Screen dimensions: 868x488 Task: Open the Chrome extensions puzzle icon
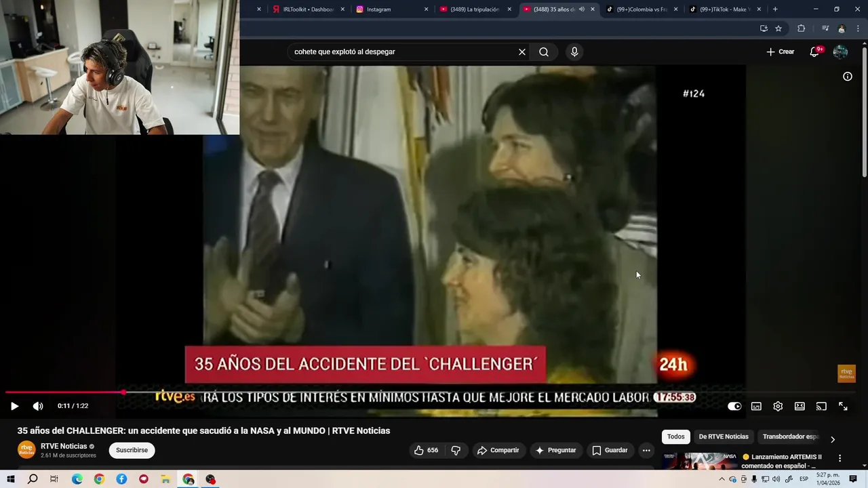coord(801,28)
